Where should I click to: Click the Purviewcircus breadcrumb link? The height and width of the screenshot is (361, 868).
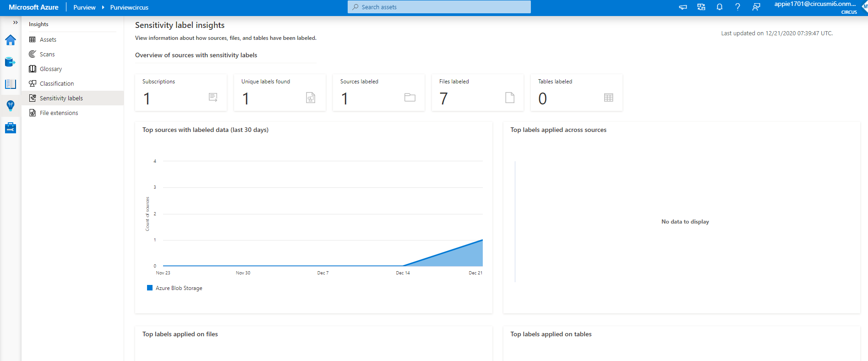point(129,8)
